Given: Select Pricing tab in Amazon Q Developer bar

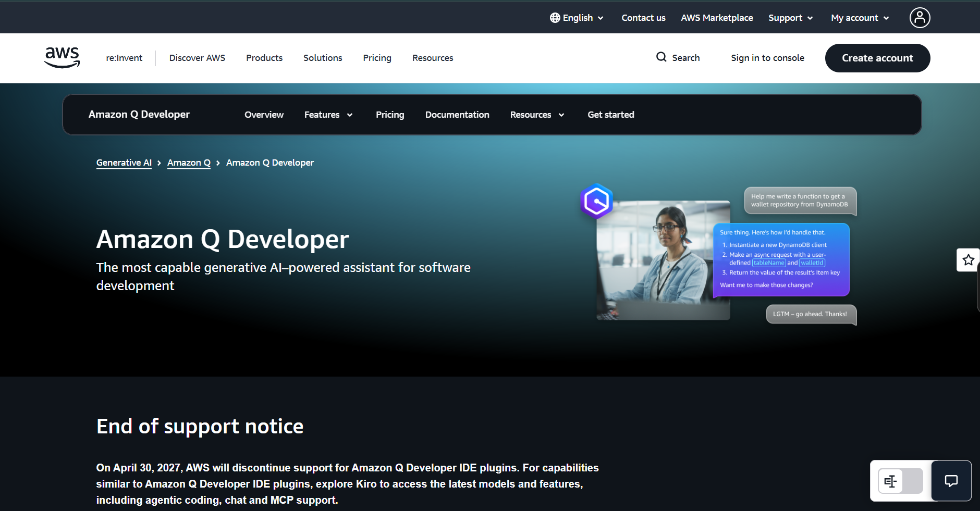Looking at the screenshot, I should pyautogui.click(x=390, y=115).
